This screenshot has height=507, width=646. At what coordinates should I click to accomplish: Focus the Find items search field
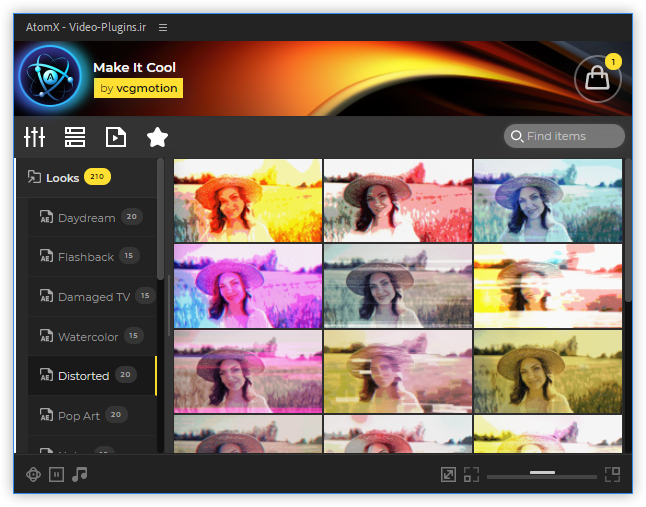564,136
